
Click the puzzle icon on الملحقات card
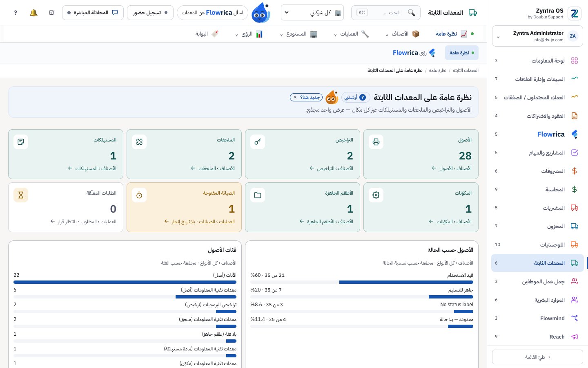(x=139, y=142)
